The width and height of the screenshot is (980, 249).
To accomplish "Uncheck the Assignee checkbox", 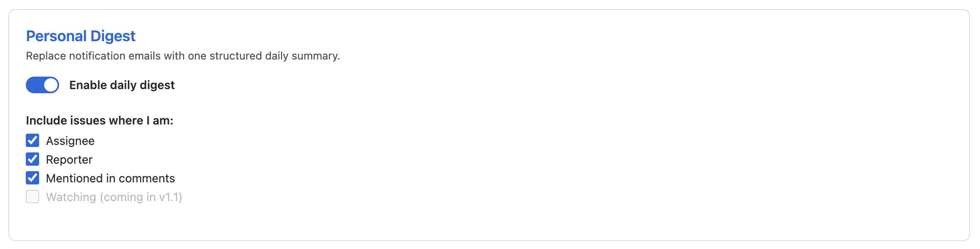I will click(32, 141).
